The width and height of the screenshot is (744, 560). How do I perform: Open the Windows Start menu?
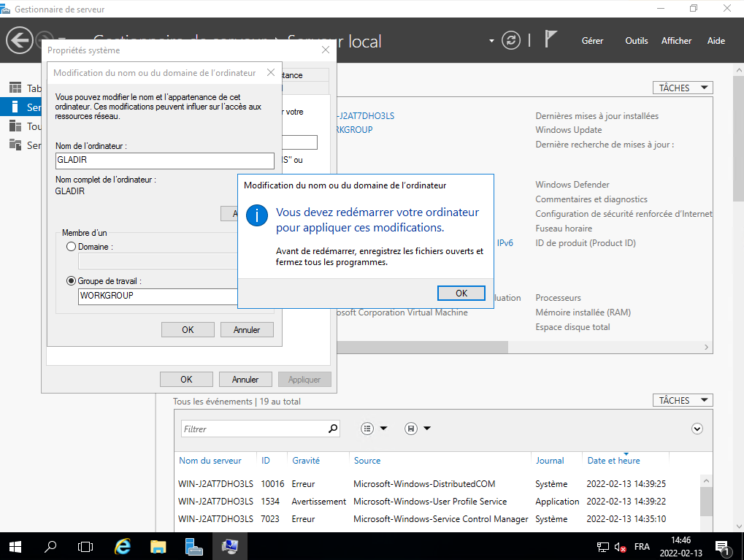coord(15,546)
